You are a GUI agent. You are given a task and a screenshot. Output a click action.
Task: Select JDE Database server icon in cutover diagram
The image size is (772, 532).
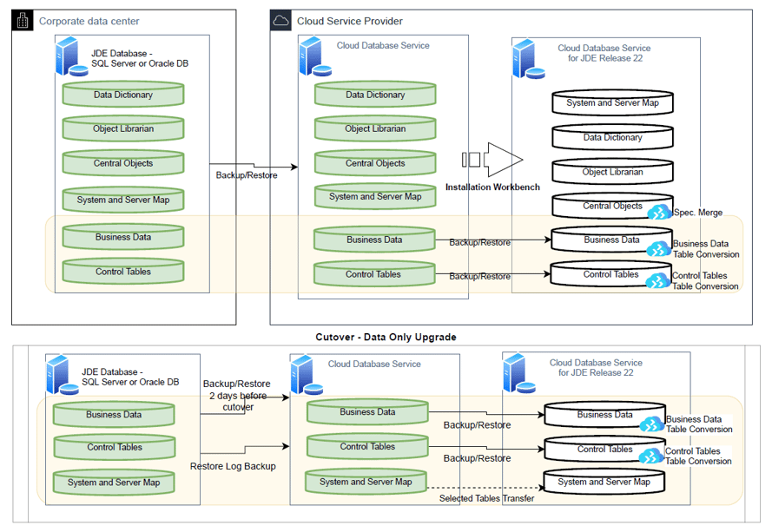coord(62,375)
